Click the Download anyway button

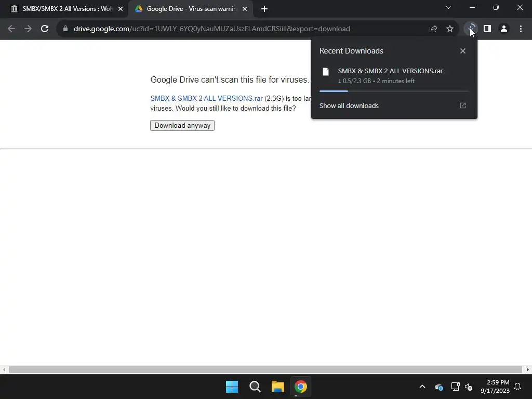tap(182, 126)
